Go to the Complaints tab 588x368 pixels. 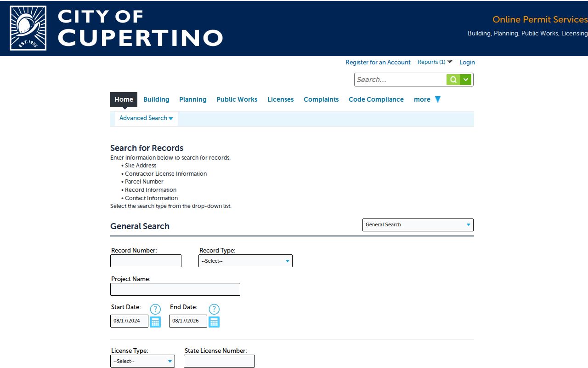[x=321, y=99]
